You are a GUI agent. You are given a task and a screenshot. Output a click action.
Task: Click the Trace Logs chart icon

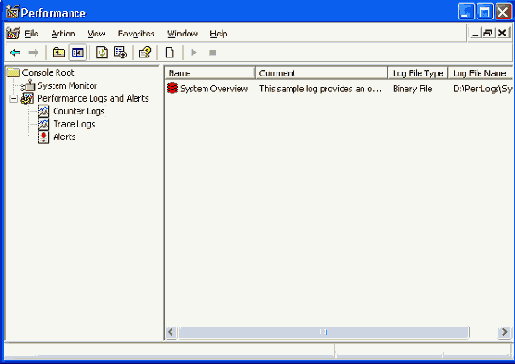click(x=43, y=124)
